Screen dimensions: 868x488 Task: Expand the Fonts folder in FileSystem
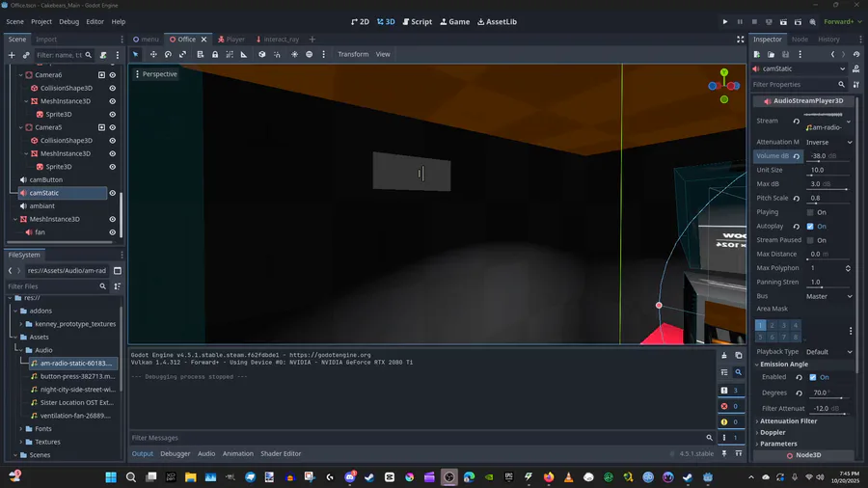[x=21, y=429]
